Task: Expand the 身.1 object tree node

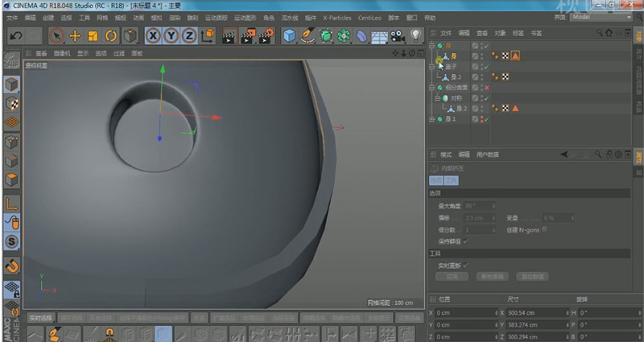Action: (x=431, y=119)
